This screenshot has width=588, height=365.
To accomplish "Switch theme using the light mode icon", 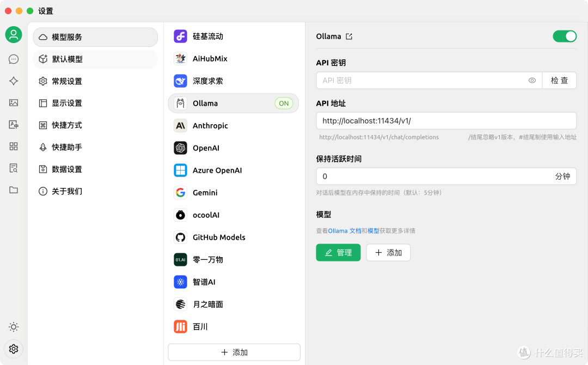I will point(14,327).
